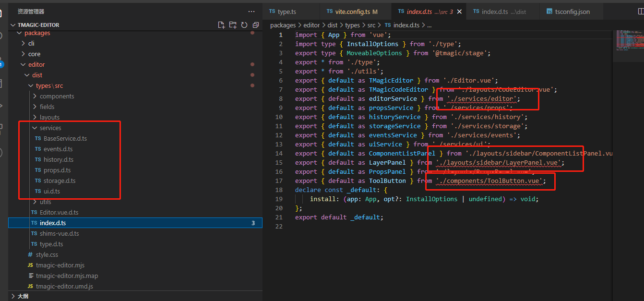Click TMagicCodeEditor identifier on line 7
Screen dimensions: 644x301
398,89
